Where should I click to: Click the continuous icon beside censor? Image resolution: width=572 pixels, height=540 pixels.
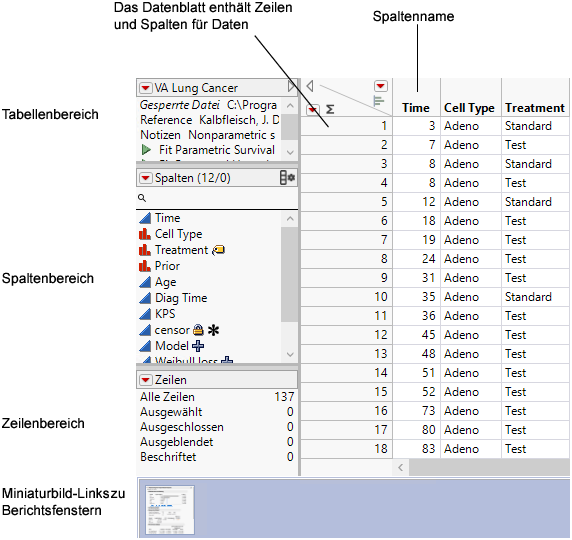pyautogui.click(x=145, y=330)
